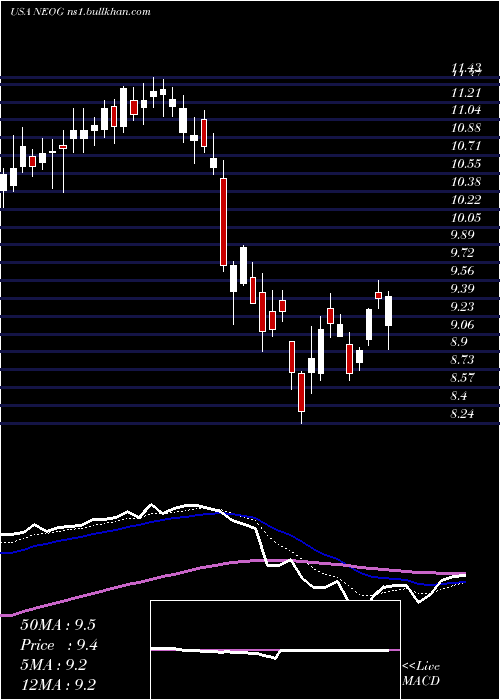Click the 11.04 price axis label
The image size is (500, 700).
coord(466,110)
